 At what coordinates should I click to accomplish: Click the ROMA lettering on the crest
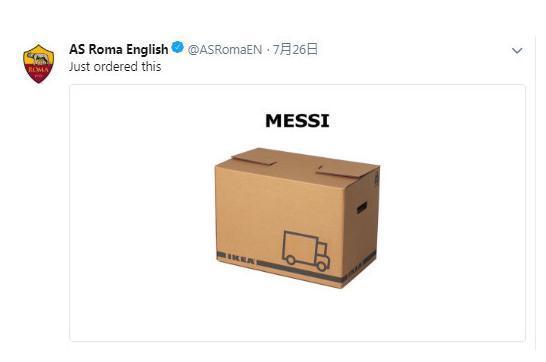tap(38, 69)
